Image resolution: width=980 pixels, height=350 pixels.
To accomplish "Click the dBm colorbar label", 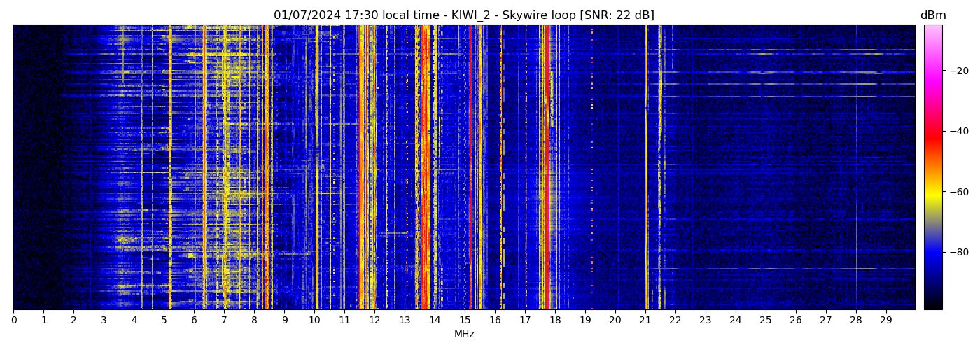I will point(932,15).
